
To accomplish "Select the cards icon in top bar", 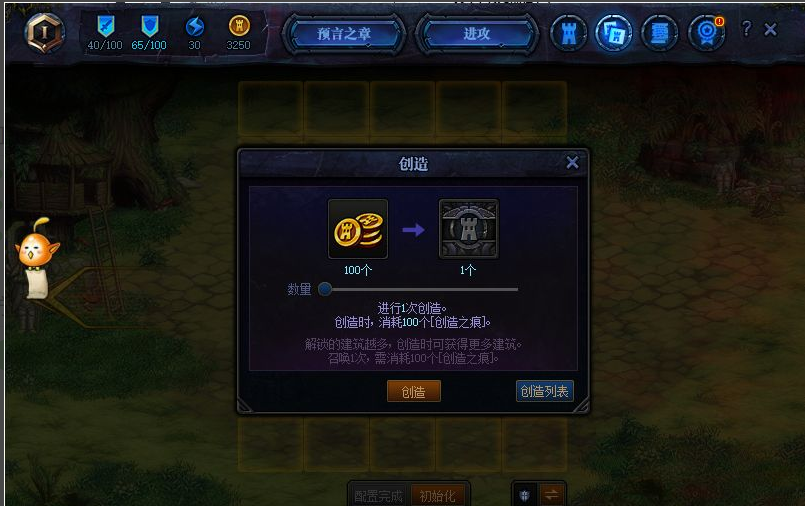I will pos(614,33).
